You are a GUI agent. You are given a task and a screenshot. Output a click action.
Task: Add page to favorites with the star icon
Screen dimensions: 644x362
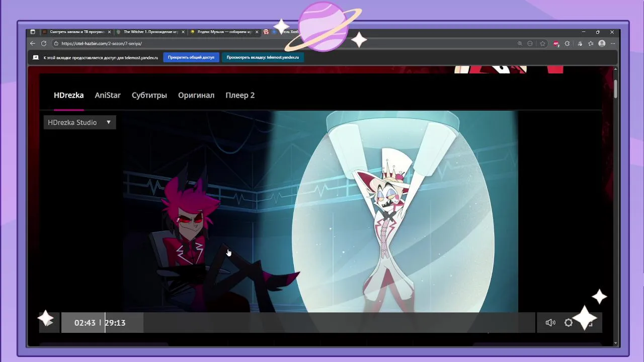[542, 44]
